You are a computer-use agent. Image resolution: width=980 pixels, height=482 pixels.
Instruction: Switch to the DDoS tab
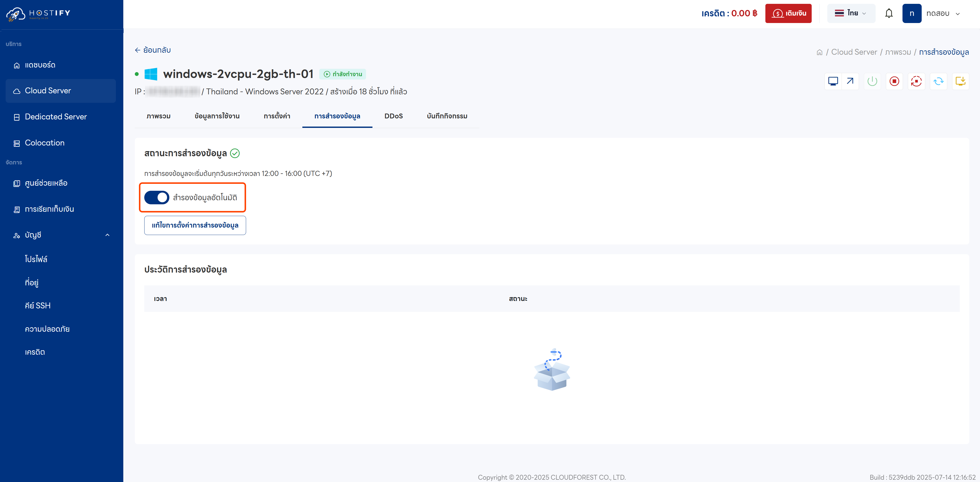[393, 116]
